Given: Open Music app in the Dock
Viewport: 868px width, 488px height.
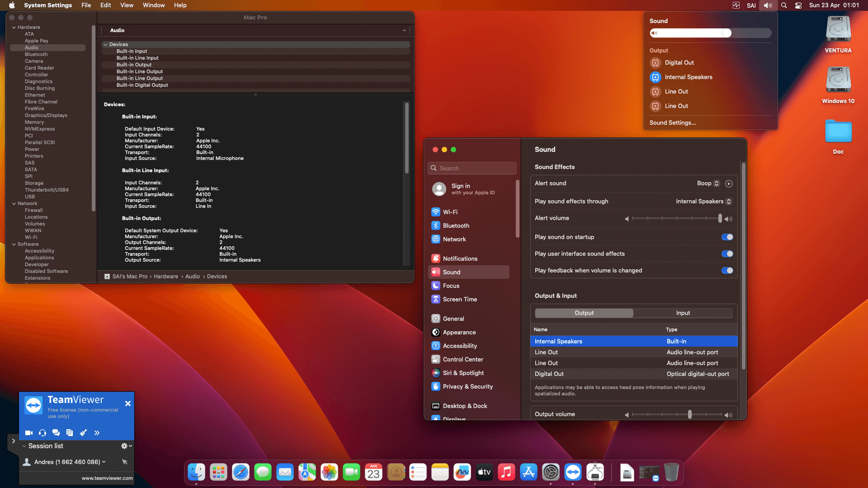Looking at the screenshot, I should click(x=506, y=473).
